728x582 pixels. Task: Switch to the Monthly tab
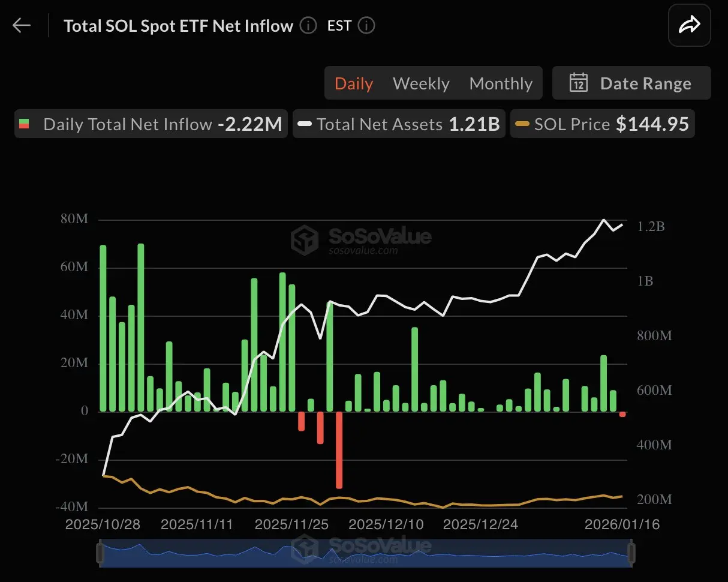click(x=501, y=83)
